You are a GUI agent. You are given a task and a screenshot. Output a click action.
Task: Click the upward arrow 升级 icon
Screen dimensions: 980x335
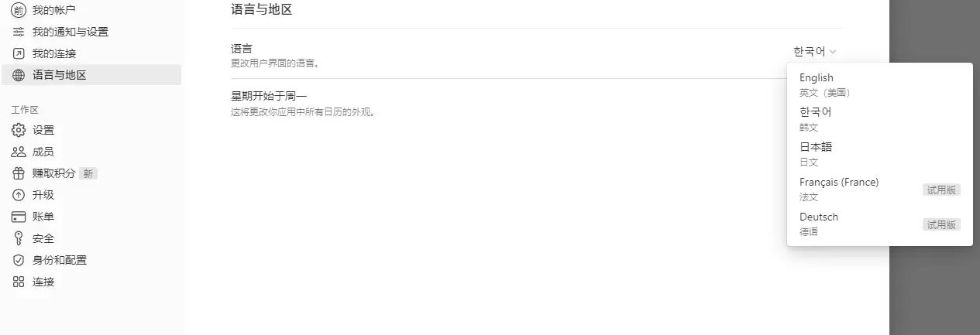coord(19,195)
